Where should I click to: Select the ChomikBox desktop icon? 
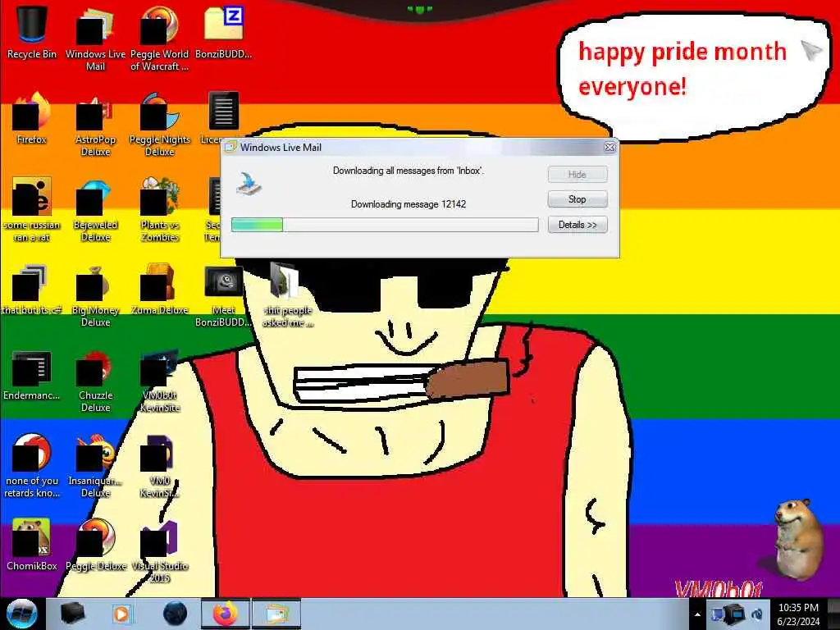pyautogui.click(x=32, y=545)
